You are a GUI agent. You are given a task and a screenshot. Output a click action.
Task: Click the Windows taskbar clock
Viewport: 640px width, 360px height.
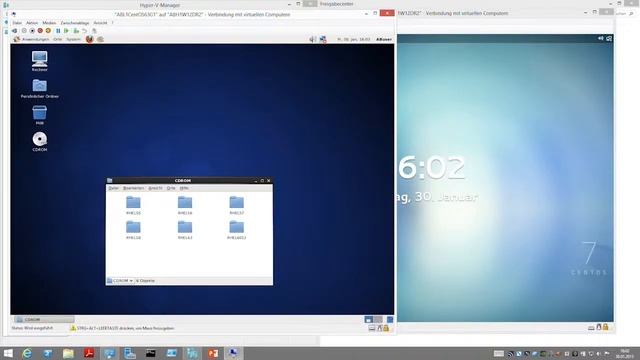click(x=625, y=353)
